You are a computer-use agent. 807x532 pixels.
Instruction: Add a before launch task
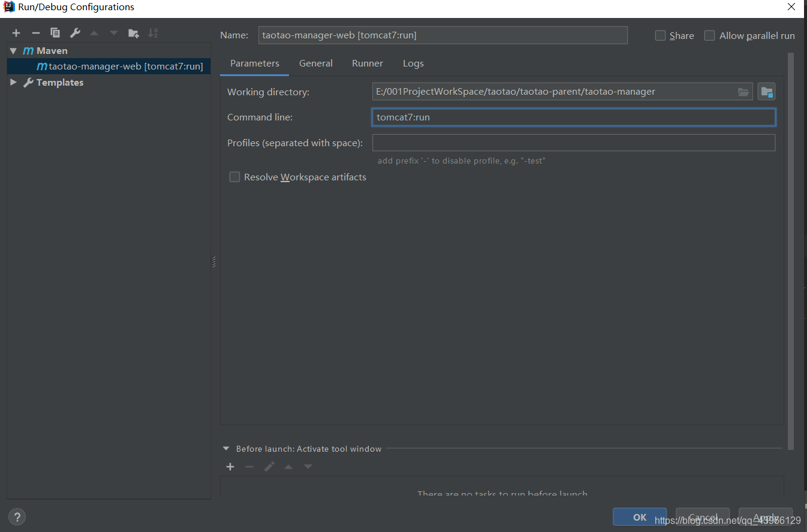point(230,467)
